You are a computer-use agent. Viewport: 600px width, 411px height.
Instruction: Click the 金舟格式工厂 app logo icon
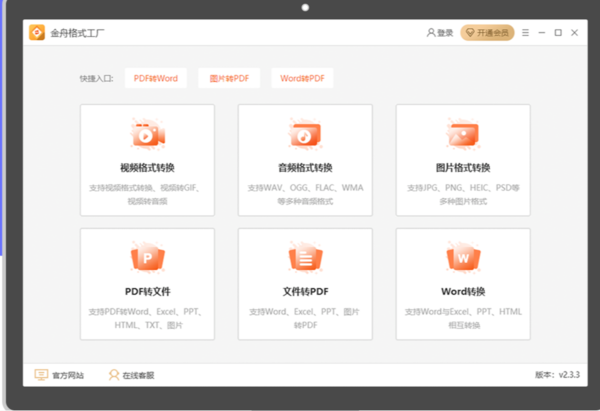tap(37, 33)
